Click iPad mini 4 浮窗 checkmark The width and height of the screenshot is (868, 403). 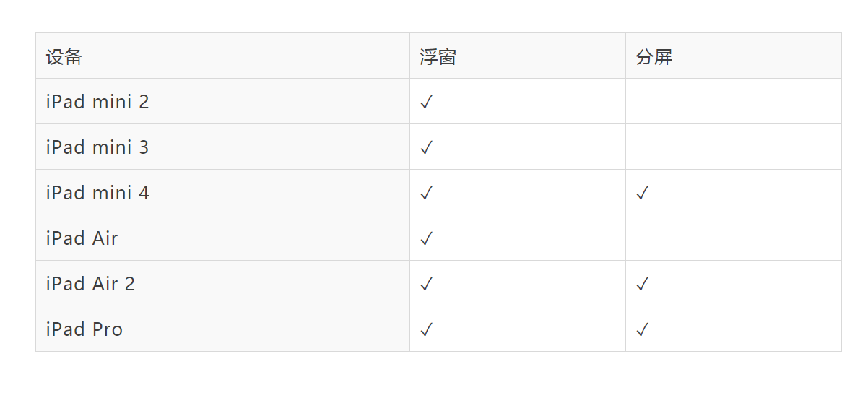(x=426, y=194)
